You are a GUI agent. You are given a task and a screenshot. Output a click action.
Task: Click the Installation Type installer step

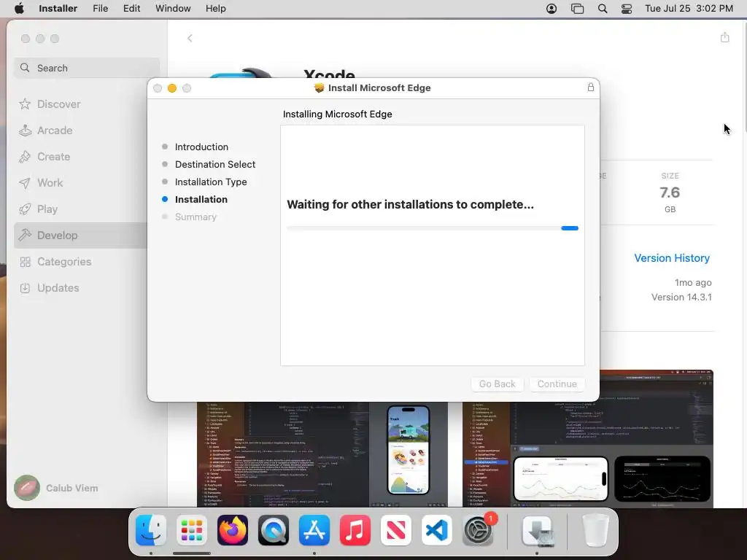pos(211,182)
